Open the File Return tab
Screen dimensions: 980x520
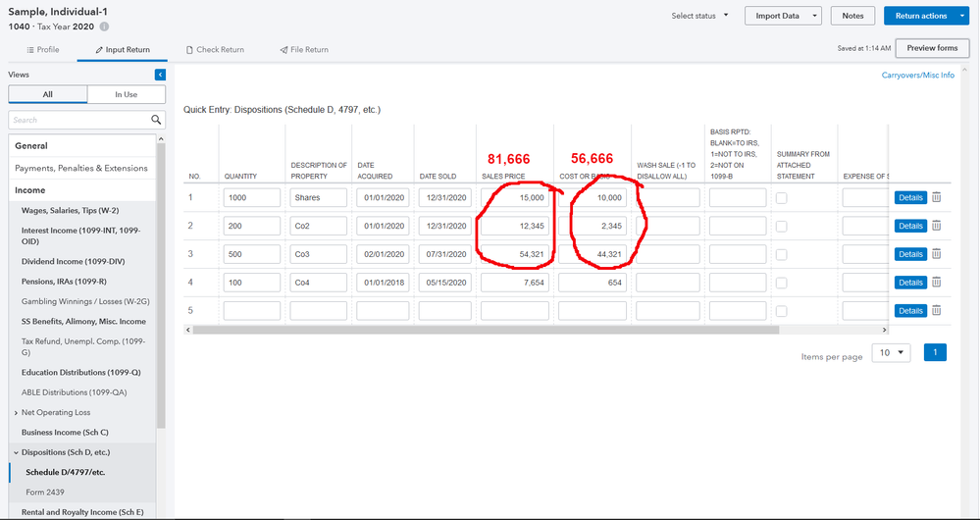point(304,49)
